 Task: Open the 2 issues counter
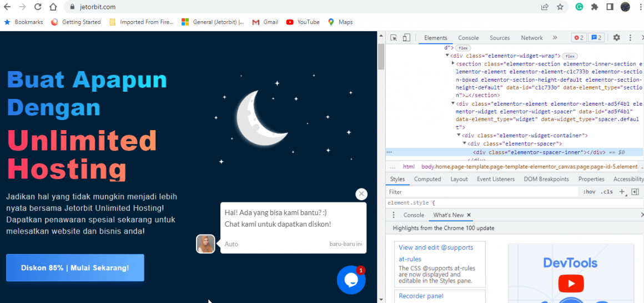click(x=596, y=38)
